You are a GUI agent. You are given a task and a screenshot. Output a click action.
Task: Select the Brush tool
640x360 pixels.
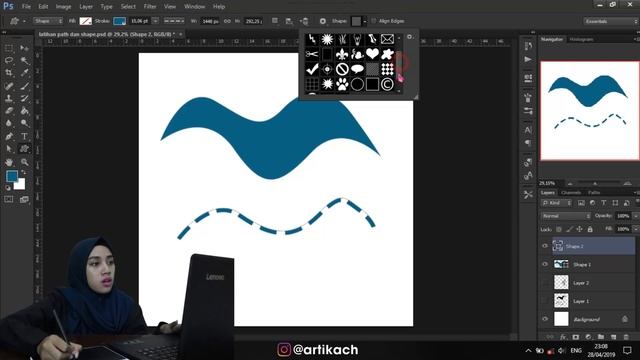[x=24, y=86]
